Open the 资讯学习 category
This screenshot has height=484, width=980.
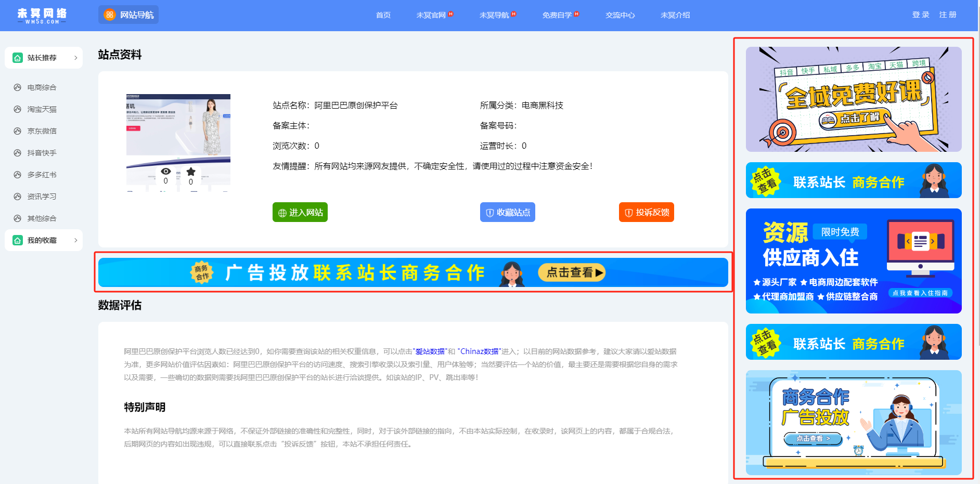(x=42, y=197)
